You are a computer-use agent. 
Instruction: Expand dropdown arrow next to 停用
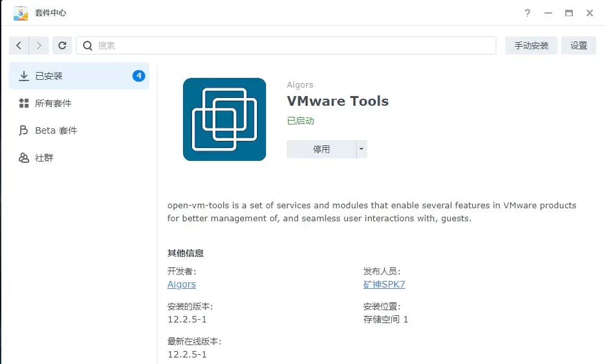[361, 149]
